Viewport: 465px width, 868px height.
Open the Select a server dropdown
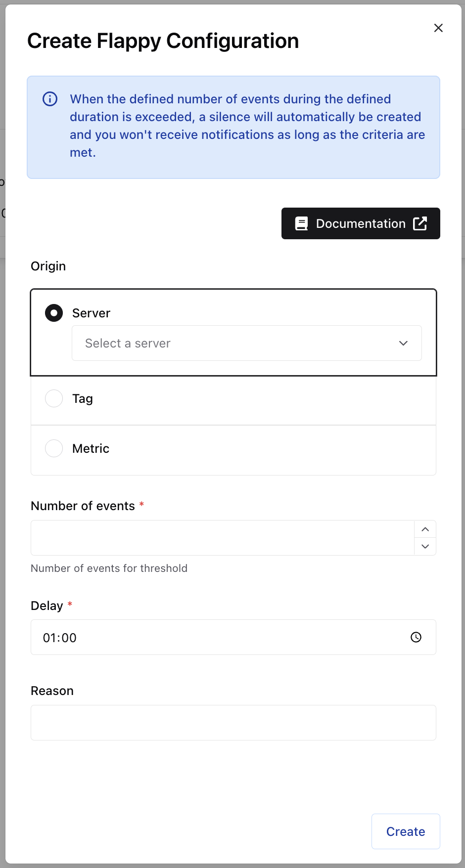pyautogui.click(x=237, y=343)
